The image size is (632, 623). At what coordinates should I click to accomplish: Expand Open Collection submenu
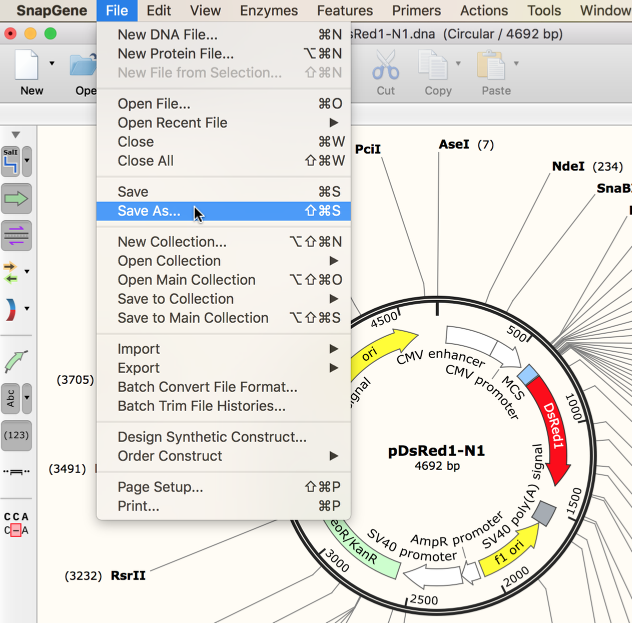coord(224,261)
